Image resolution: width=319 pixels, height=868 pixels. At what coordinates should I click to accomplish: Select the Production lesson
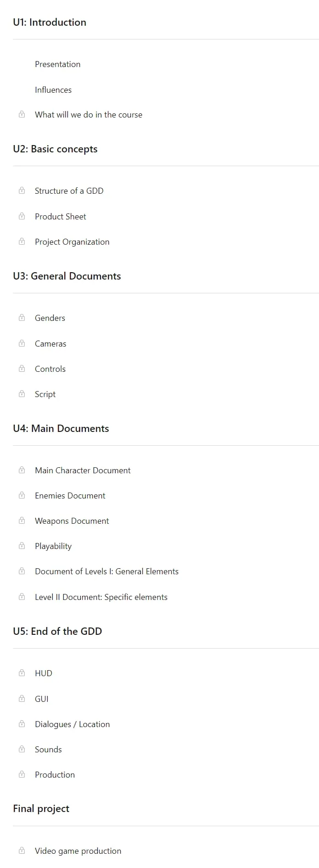click(55, 775)
